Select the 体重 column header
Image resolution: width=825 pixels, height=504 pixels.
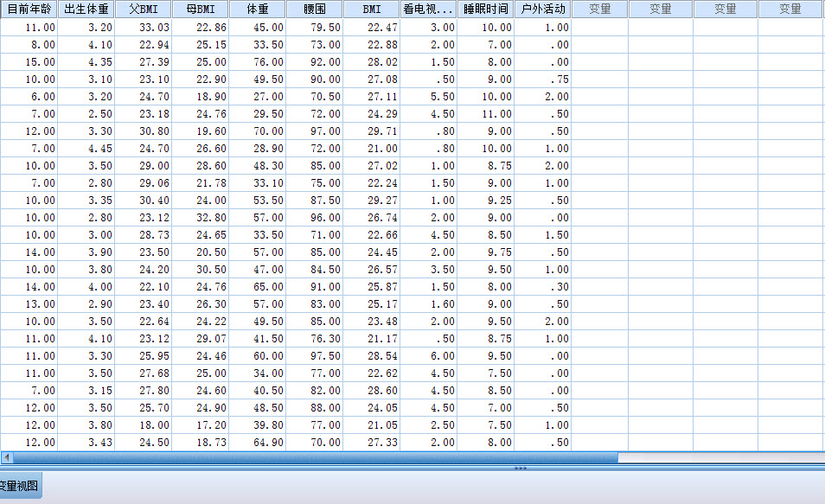[258, 9]
